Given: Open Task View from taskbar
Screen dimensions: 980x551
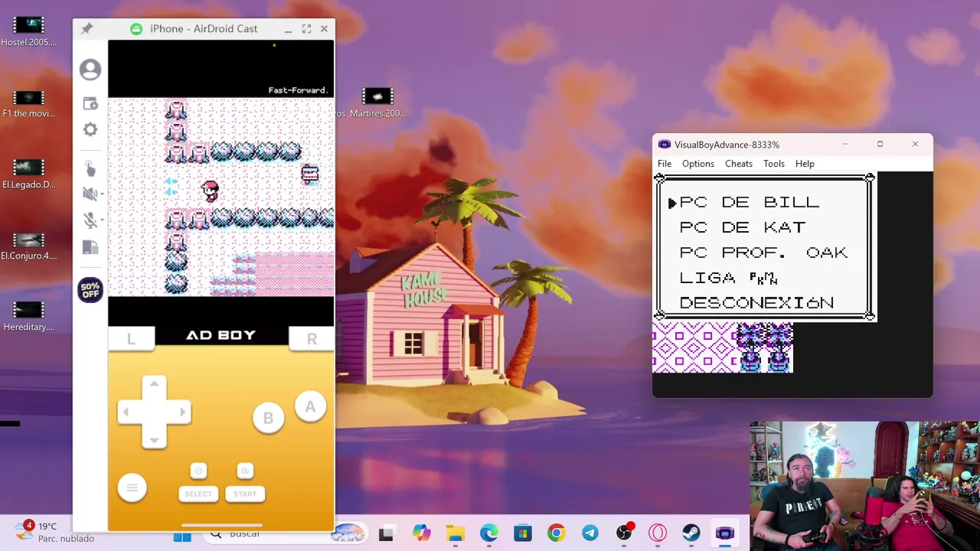Looking at the screenshot, I should pyautogui.click(x=386, y=534).
